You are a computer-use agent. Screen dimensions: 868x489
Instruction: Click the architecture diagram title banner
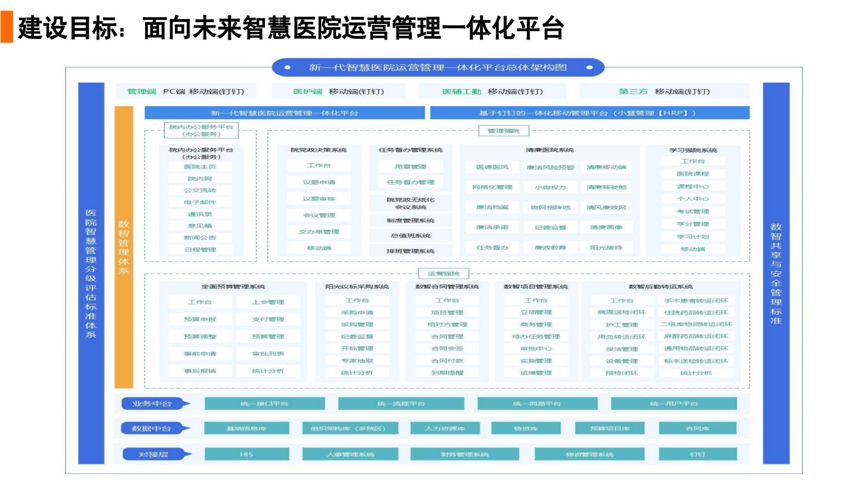pyautogui.click(x=438, y=68)
